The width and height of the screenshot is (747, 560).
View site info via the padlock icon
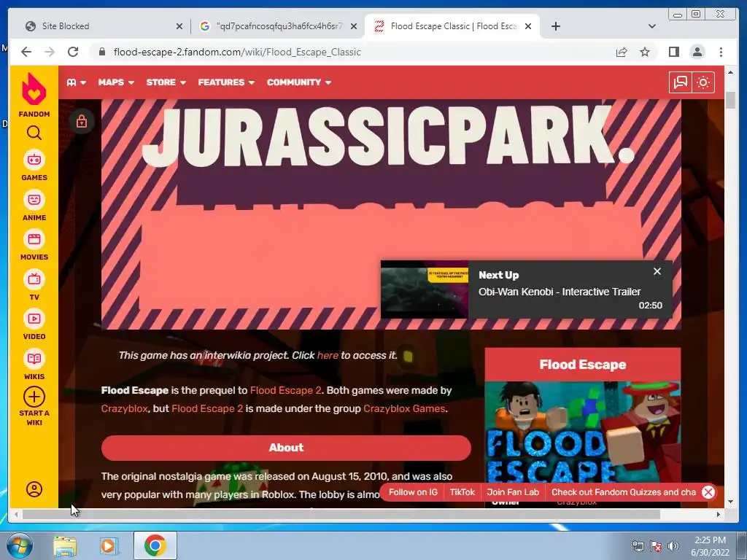(x=101, y=52)
